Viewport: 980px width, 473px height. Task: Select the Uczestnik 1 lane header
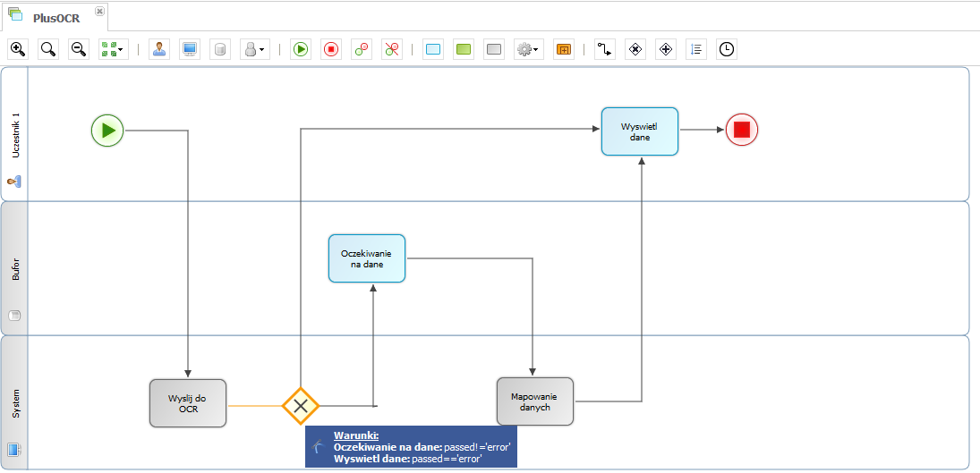pyautogui.click(x=14, y=133)
